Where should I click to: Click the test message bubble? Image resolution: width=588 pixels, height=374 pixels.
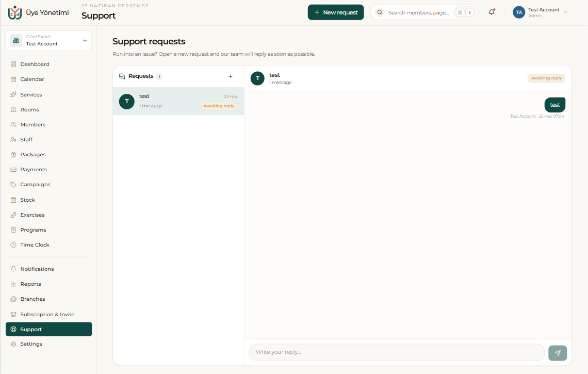[554, 105]
